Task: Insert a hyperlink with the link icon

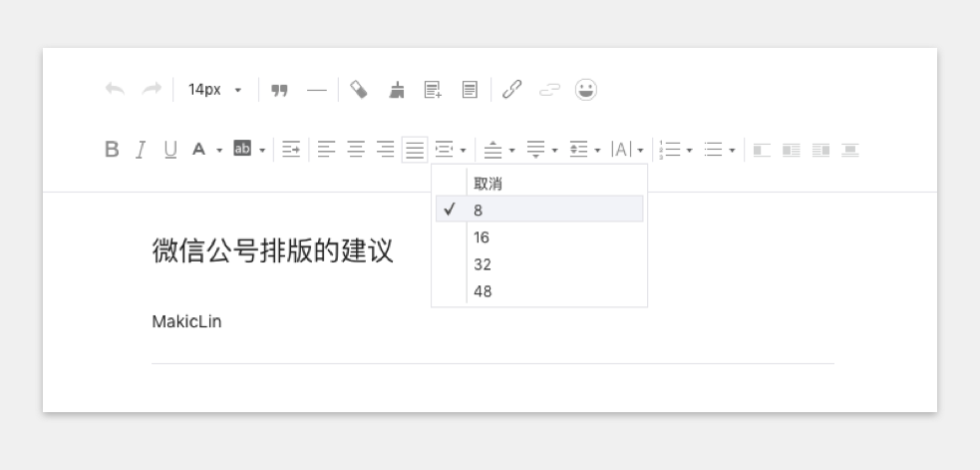Action: click(511, 90)
